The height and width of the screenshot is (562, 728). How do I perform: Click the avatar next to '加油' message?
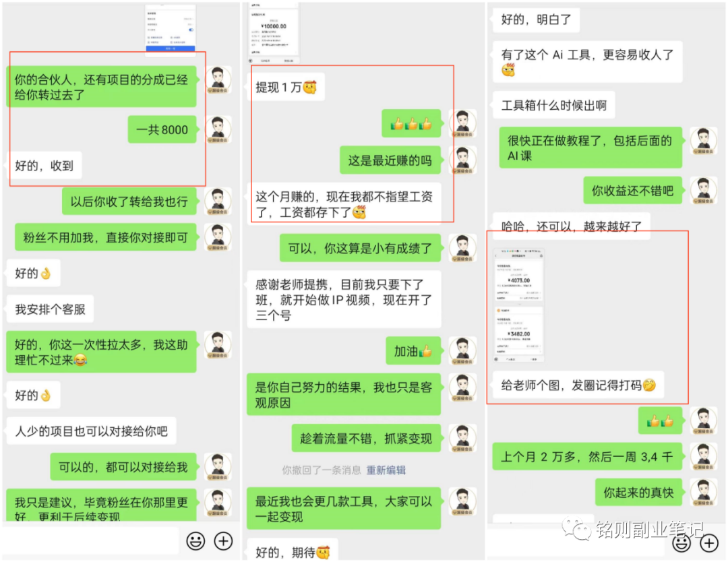(462, 350)
